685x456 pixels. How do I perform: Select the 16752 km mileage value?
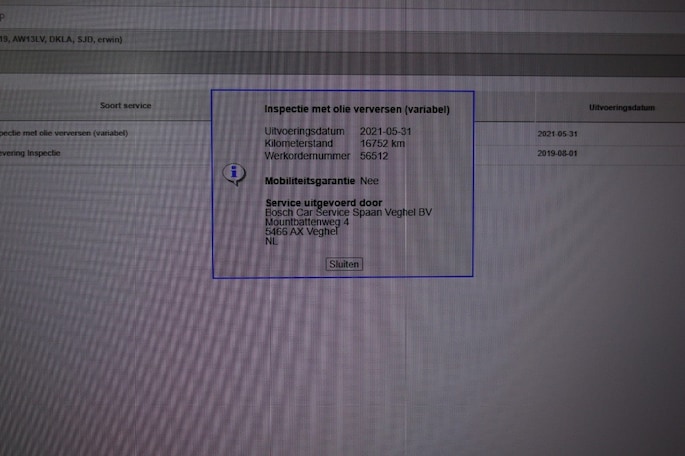[x=384, y=144]
